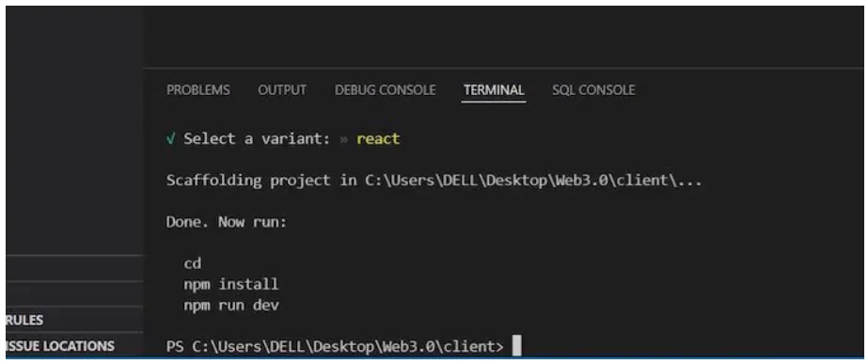
Task: Click the yellow 'react' text in the terminal
Action: (378, 138)
